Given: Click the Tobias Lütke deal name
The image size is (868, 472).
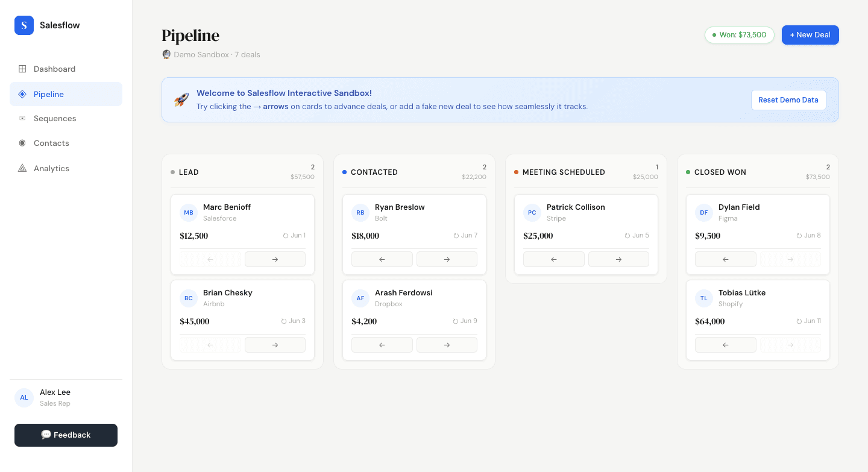Looking at the screenshot, I should click(742, 292).
